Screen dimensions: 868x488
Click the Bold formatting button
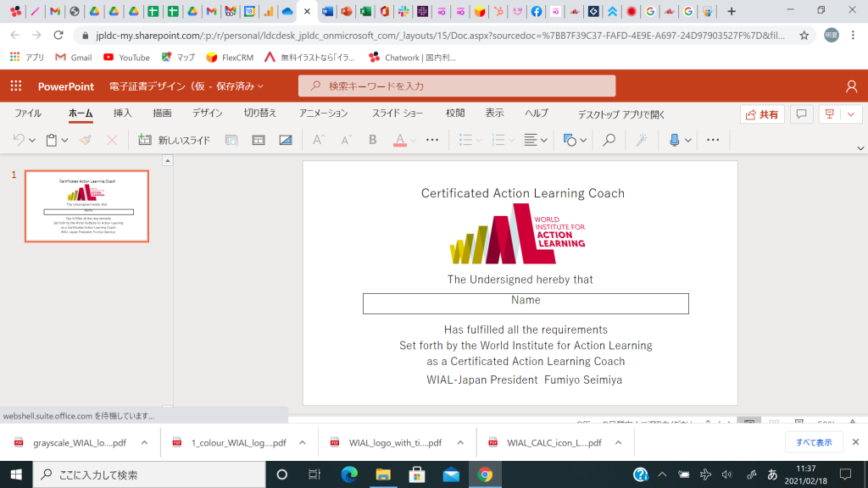(372, 140)
